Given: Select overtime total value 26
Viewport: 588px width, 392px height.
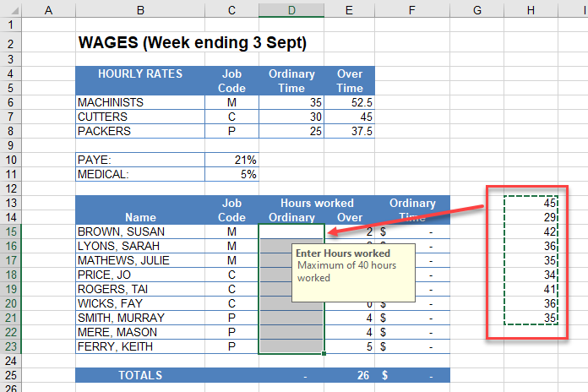Looking at the screenshot, I should point(349,375).
